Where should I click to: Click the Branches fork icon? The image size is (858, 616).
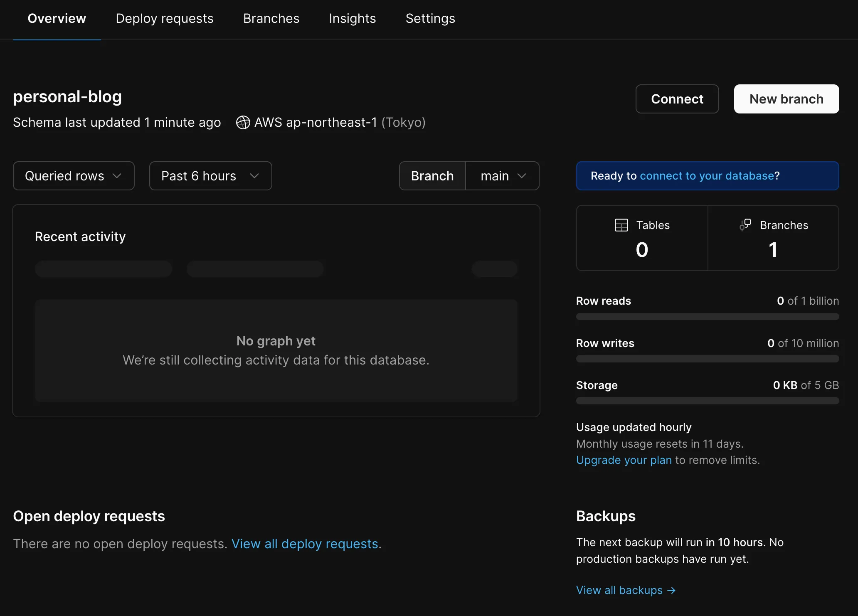coord(745,225)
